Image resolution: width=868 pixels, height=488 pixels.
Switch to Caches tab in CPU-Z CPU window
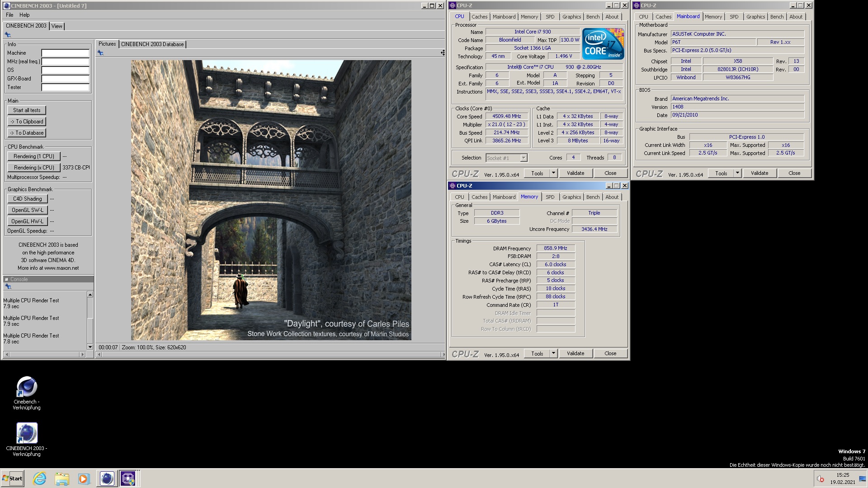[x=479, y=17]
